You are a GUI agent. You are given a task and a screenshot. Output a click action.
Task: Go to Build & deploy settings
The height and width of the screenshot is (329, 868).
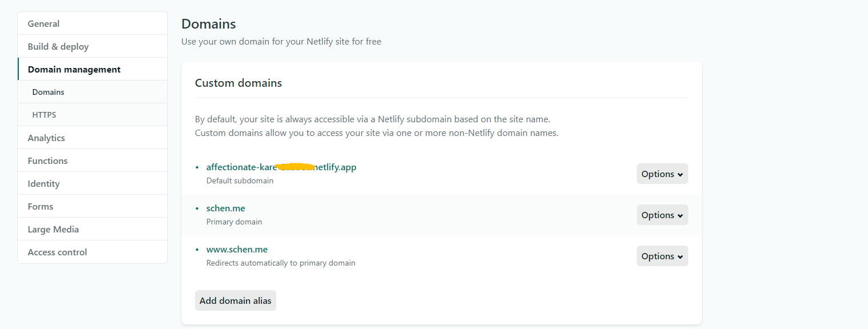point(58,46)
